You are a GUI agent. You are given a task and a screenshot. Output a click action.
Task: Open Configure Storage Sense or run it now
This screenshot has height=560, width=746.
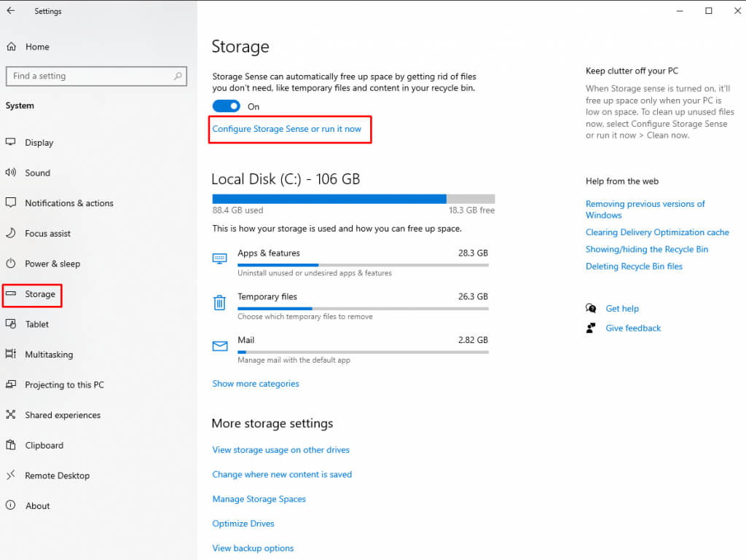pos(286,129)
